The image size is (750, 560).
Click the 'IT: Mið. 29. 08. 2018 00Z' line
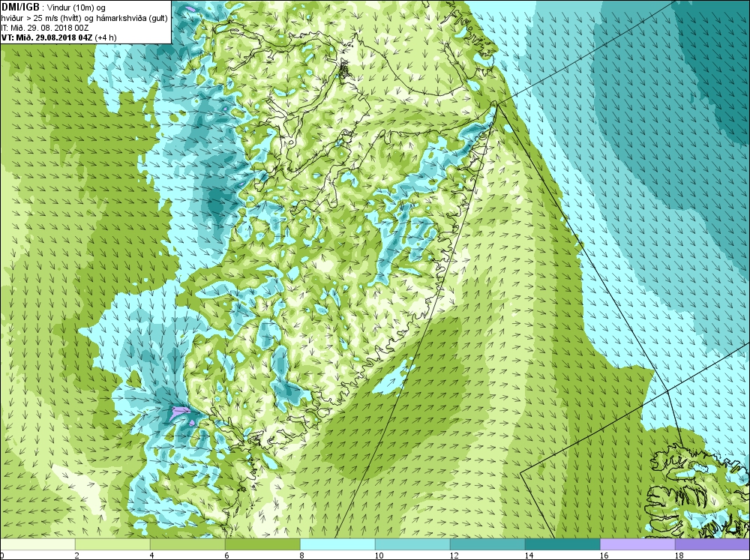(45, 28)
